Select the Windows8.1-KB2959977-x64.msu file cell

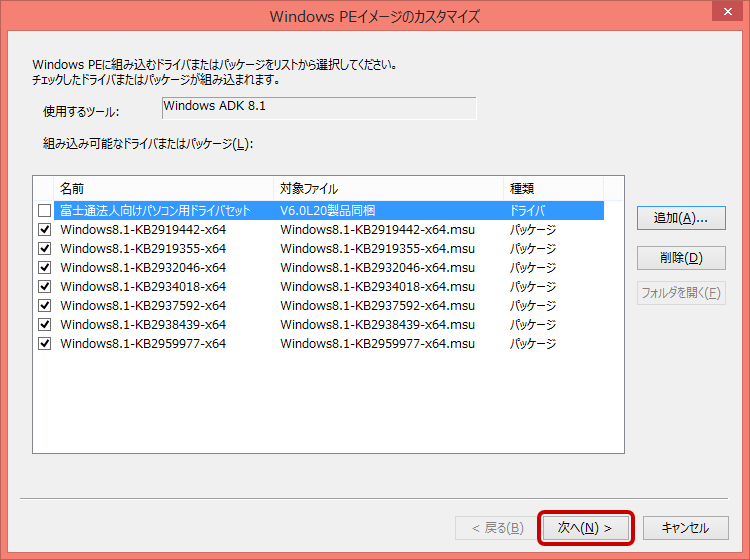[x=377, y=343]
